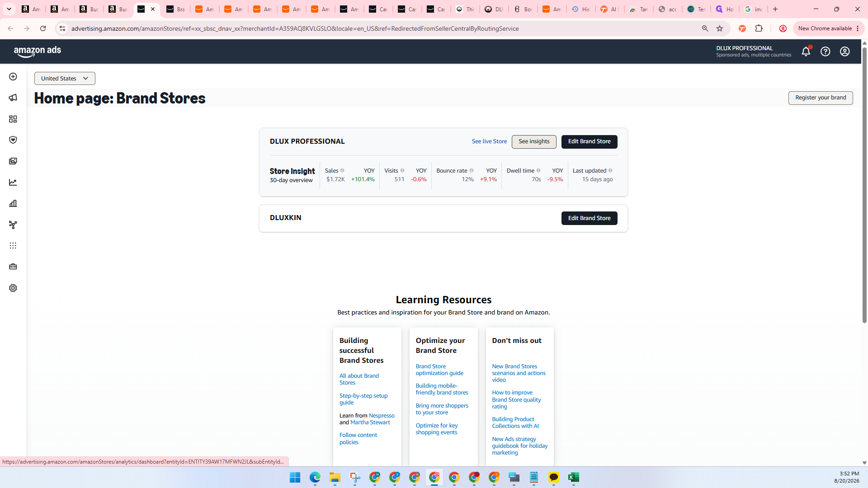Bookmark this page with the star icon

pos(720,28)
